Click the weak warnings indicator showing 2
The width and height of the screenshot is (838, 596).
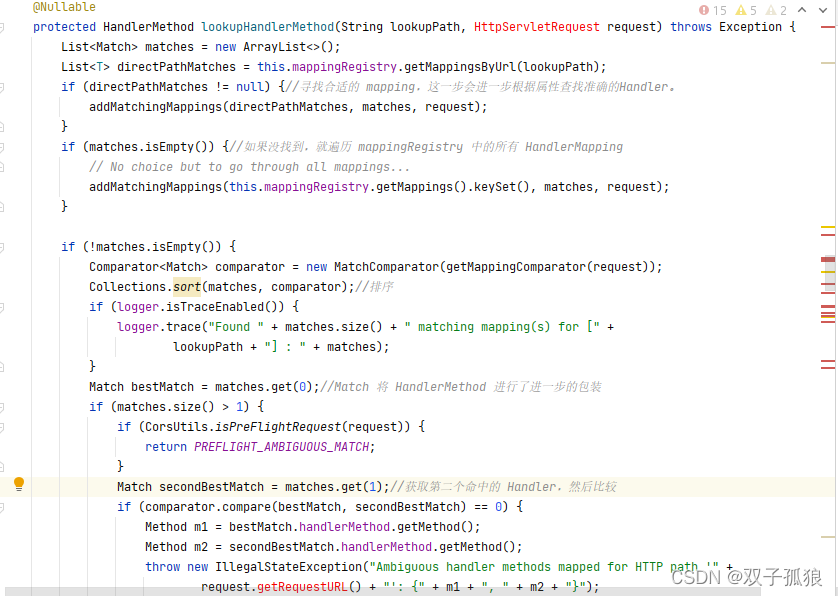point(776,10)
